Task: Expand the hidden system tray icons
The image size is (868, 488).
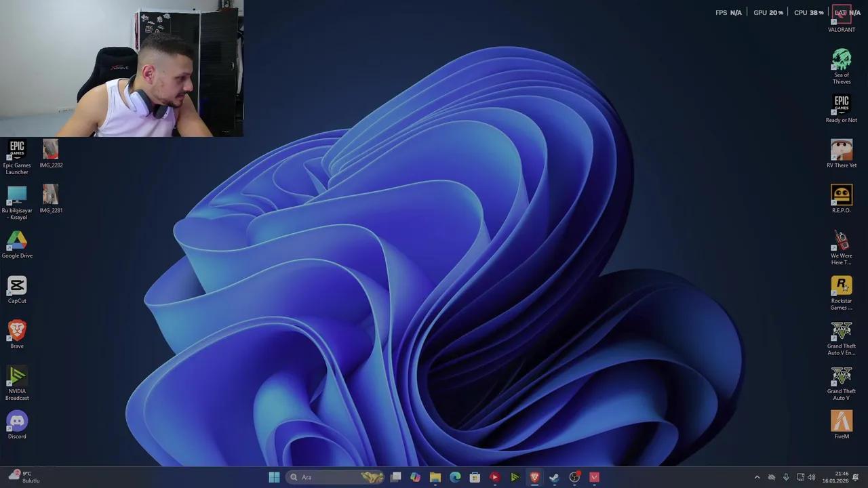Action: [x=757, y=476]
